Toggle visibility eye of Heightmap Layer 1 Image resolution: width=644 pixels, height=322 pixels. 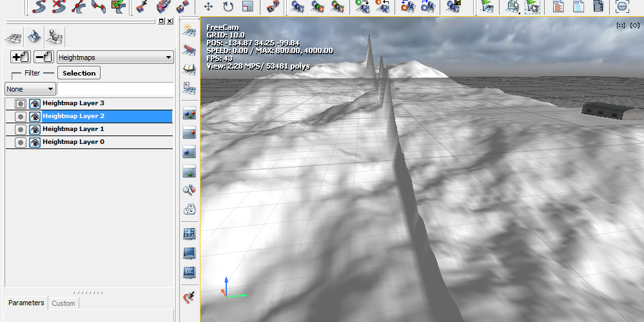coord(35,130)
